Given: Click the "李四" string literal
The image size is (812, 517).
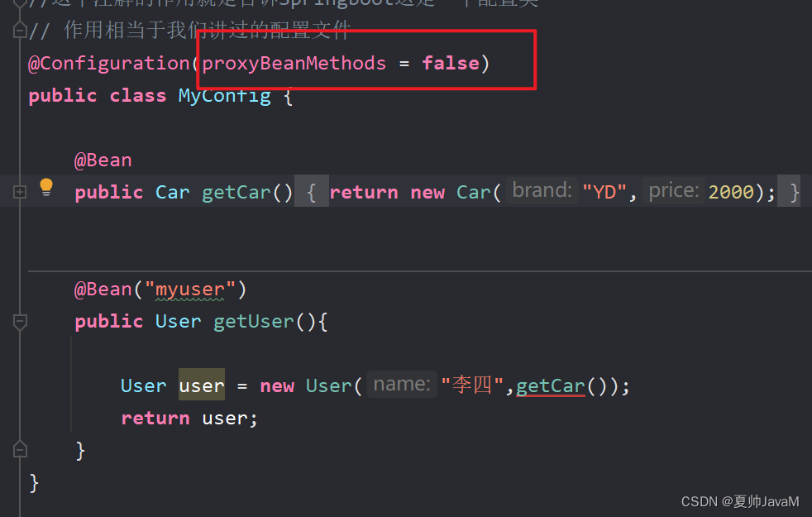Looking at the screenshot, I should click(472, 385).
